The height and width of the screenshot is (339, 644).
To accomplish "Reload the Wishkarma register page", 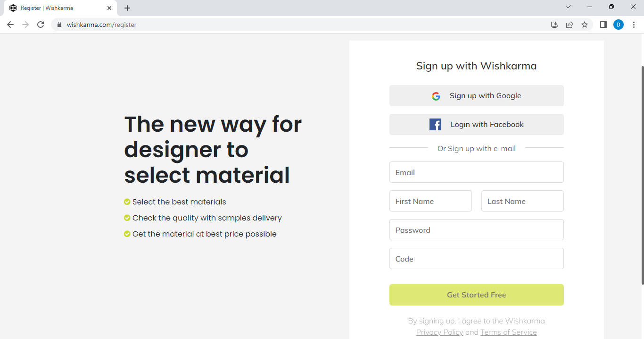I will pos(41,25).
